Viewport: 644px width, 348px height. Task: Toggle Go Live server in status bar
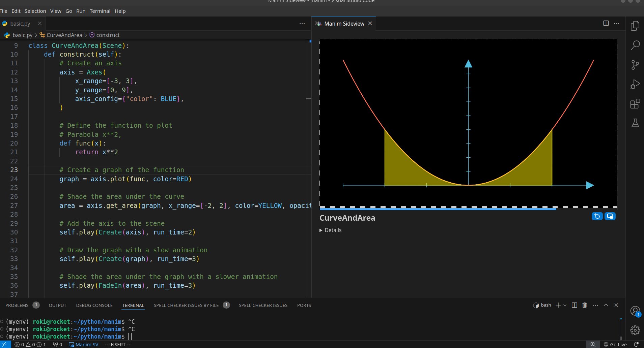click(615, 345)
